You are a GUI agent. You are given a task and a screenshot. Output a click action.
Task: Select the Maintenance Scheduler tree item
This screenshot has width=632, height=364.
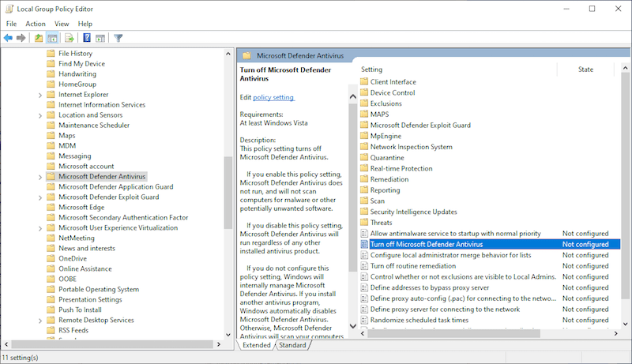pyautogui.click(x=94, y=125)
